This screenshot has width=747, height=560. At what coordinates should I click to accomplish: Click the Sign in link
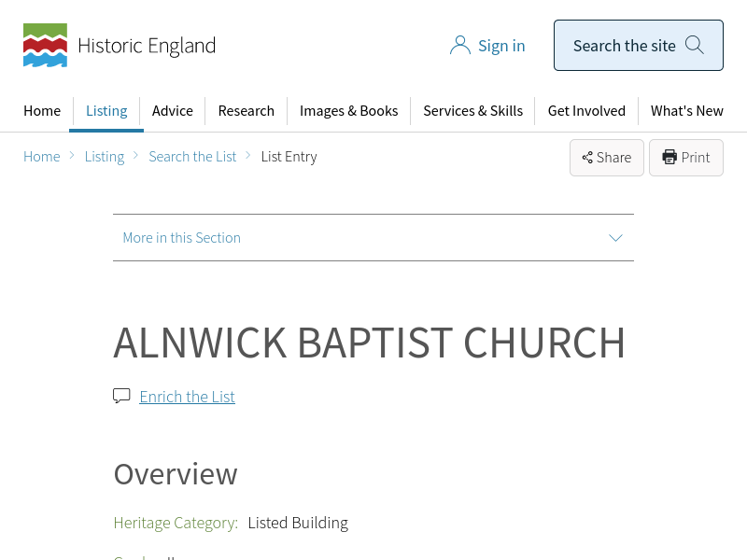tap(501, 46)
